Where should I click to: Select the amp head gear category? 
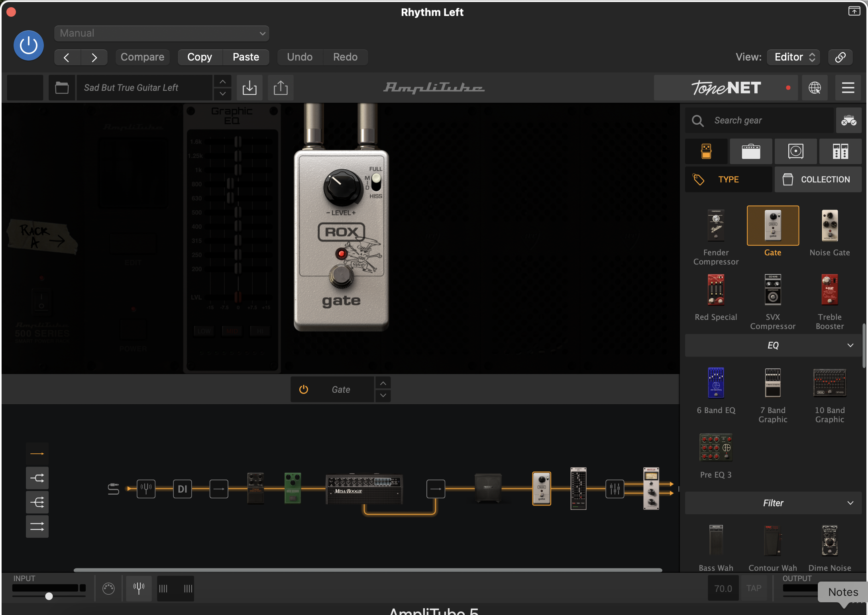(751, 152)
